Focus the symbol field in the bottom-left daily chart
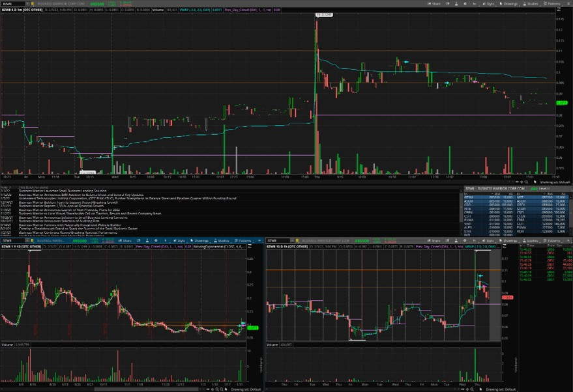This screenshot has width=573, height=392. tap(13, 241)
